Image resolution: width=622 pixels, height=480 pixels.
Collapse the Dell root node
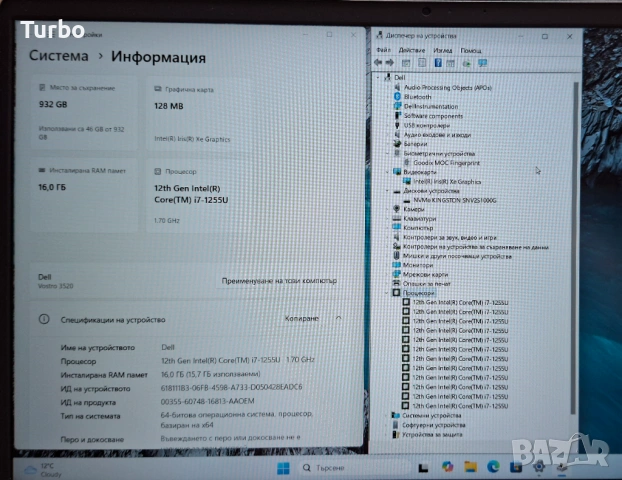point(378,77)
